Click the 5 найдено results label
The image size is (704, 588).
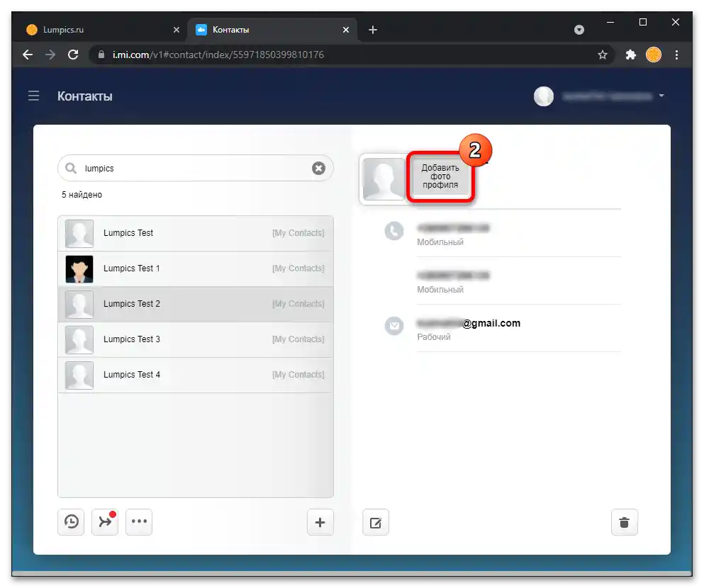pos(82,195)
